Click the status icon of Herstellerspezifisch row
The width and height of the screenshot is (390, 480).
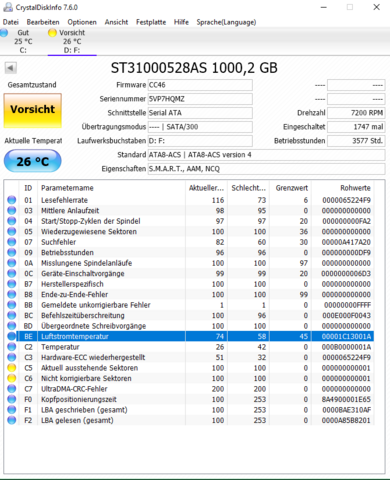point(12,284)
